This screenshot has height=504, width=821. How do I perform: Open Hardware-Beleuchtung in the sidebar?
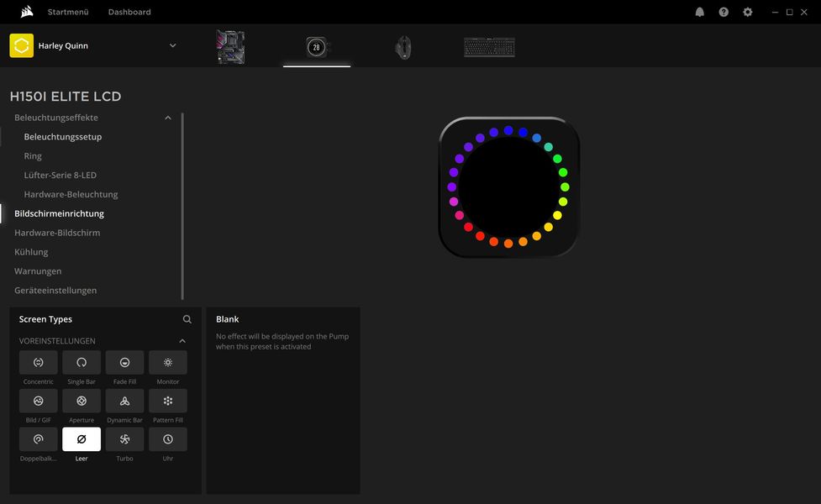71,194
